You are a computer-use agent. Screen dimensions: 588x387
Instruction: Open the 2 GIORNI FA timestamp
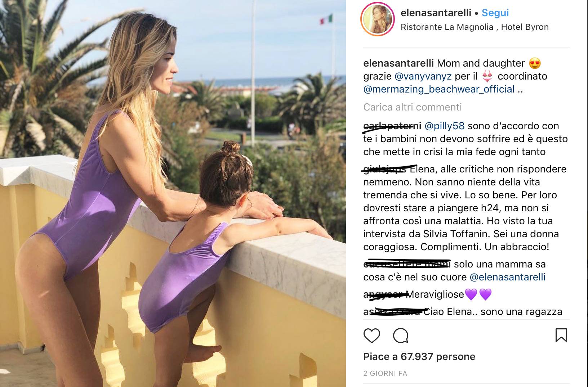[x=385, y=373]
